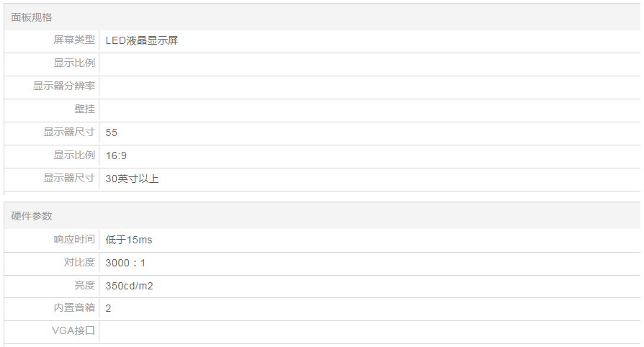Click the 硬件参数 section header
This screenshot has height=347, width=644.
point(32,216)
